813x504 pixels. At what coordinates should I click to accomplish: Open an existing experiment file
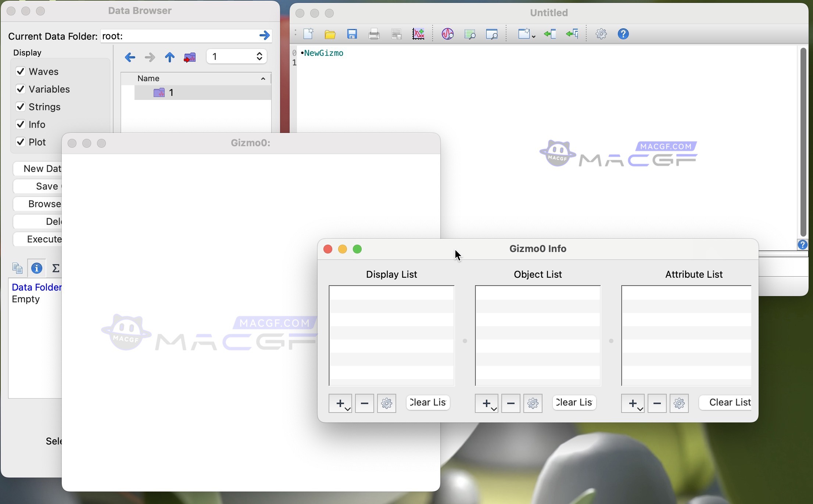[330, 34]
